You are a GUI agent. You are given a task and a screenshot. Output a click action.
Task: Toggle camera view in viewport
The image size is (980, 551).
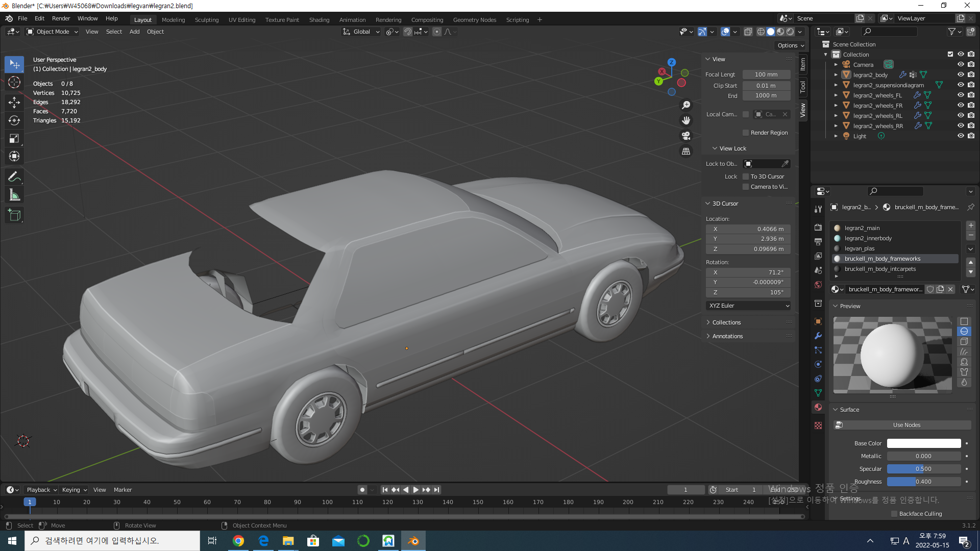tap(686, 136)
